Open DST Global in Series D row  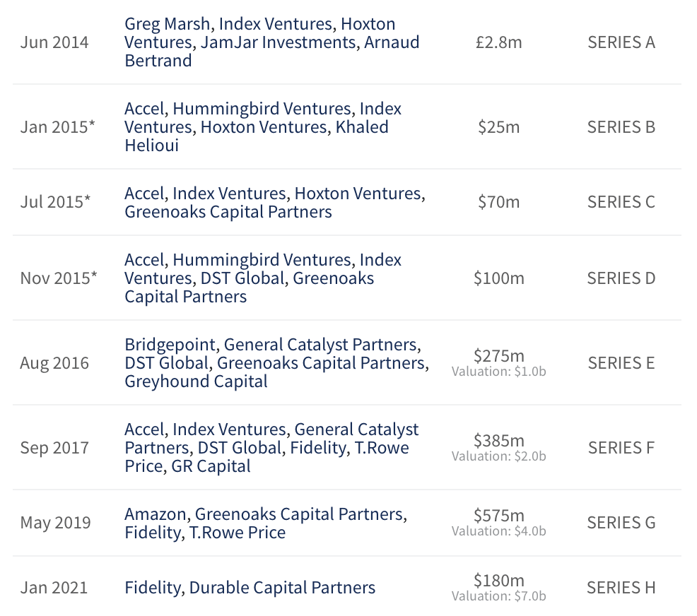point(243,278)
